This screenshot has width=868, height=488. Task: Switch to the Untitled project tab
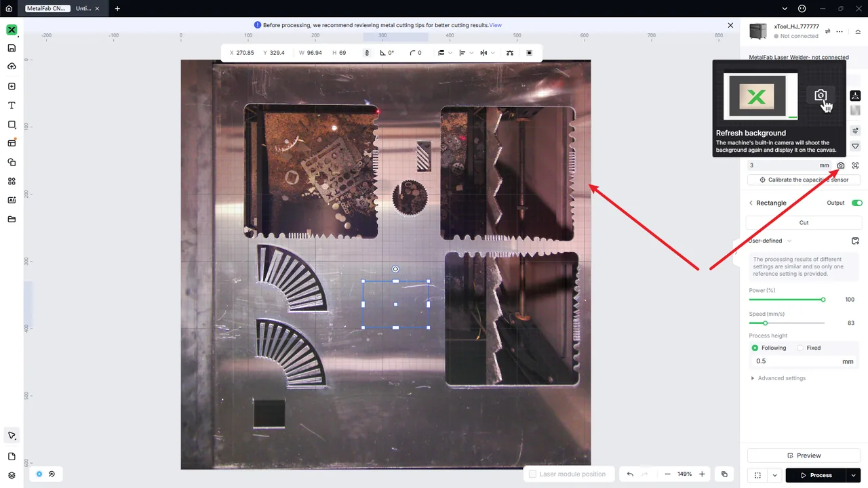[83, 9]
